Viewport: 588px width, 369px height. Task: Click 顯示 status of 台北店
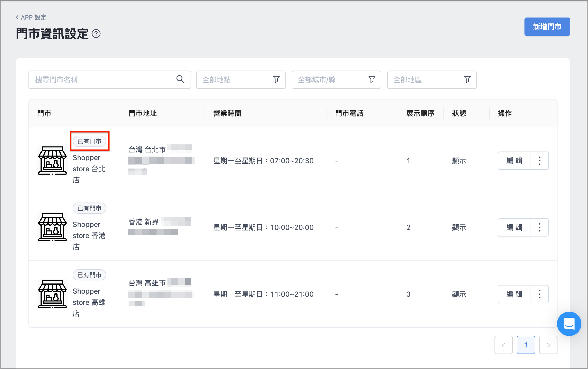459,161
